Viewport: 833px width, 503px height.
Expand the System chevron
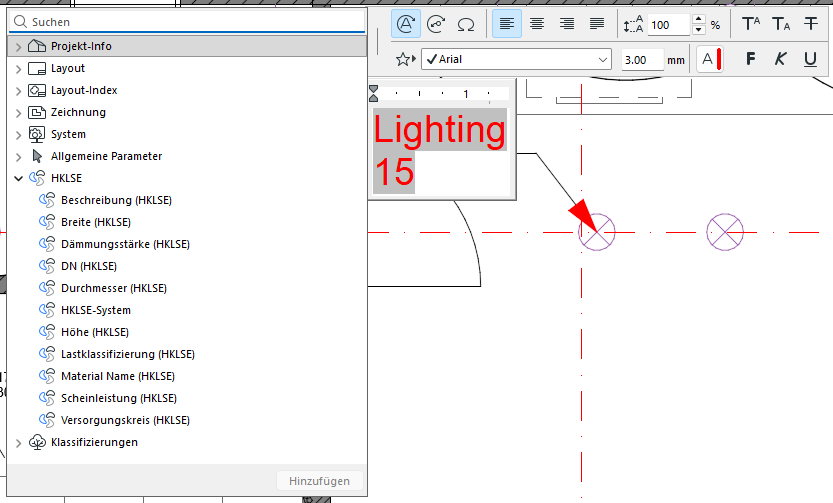click(19, 135)
